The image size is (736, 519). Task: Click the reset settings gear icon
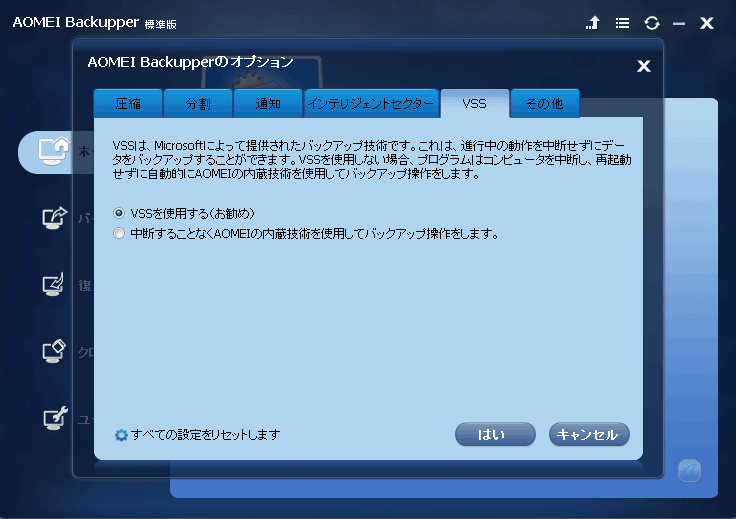coord(121,435)
